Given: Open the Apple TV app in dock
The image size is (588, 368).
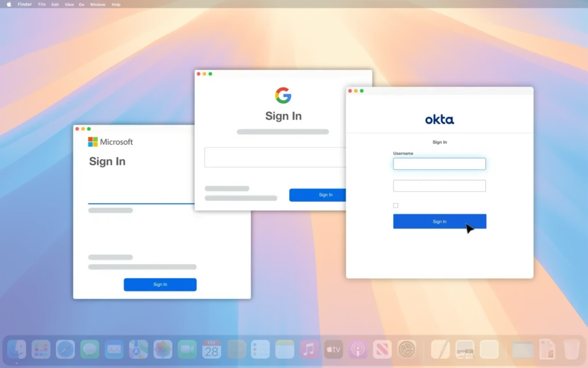Looking at the screenshot, I should 334,349.
